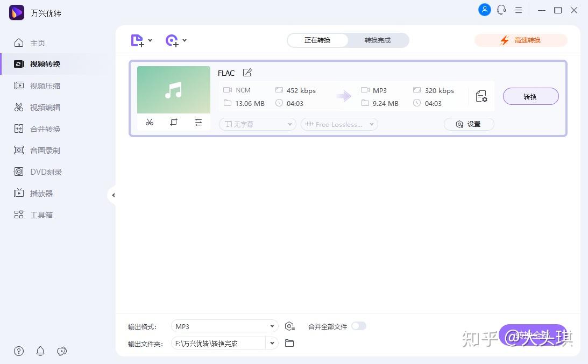Click the user account avatar icon
This screenshot has width=588, height=364.
pyautogui.click(x=484, y=10)
